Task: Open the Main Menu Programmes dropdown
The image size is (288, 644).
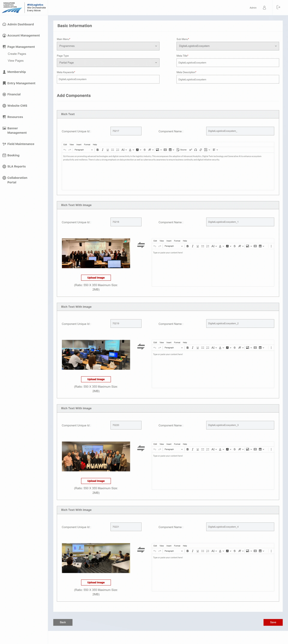Action: pos(108,46)
